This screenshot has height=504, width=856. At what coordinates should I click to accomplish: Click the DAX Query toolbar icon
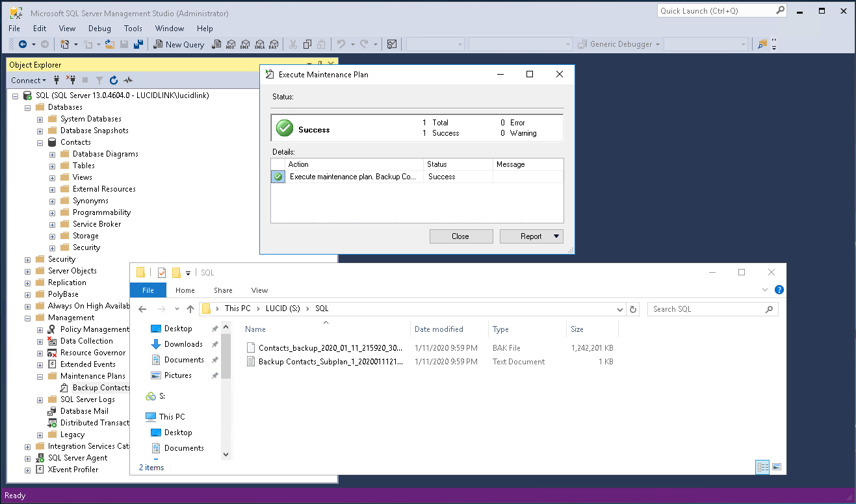coord(274,44)
